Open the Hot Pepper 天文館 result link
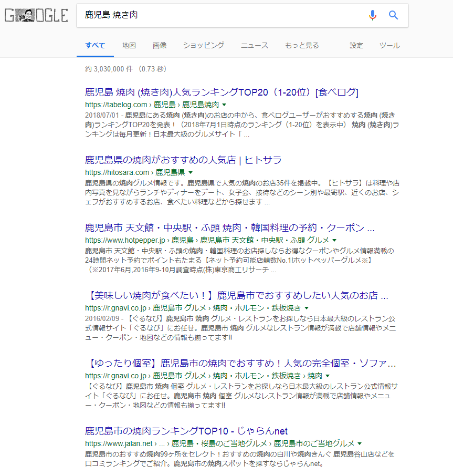 click(229, 228)
